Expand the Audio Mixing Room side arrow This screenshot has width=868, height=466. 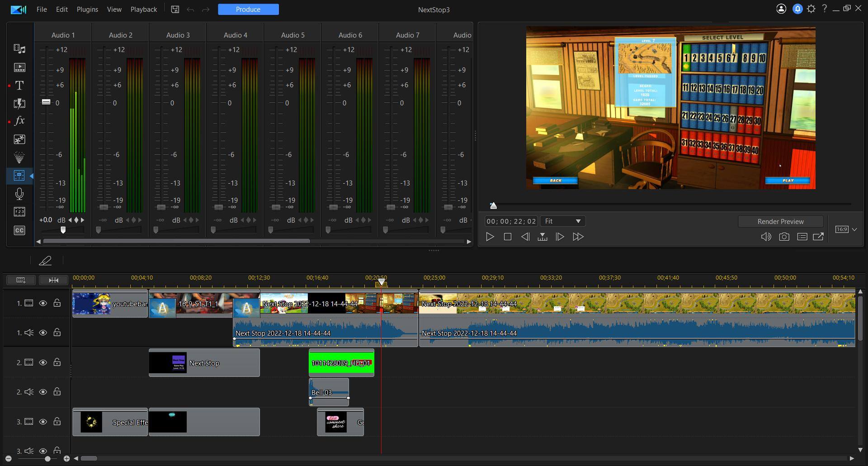click(x=31, y=176)
